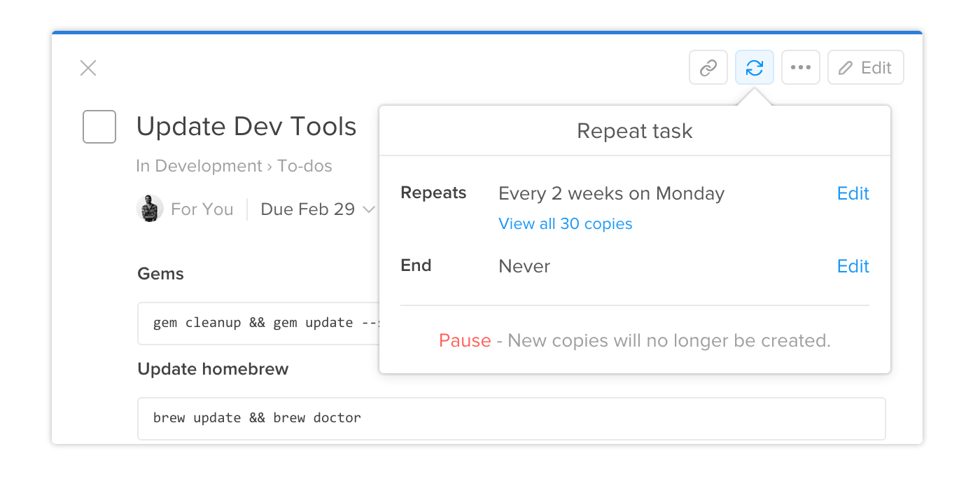Mark the Update Dev Tools task complete
This screenshot has height=479, width=980.
(99, 126)
